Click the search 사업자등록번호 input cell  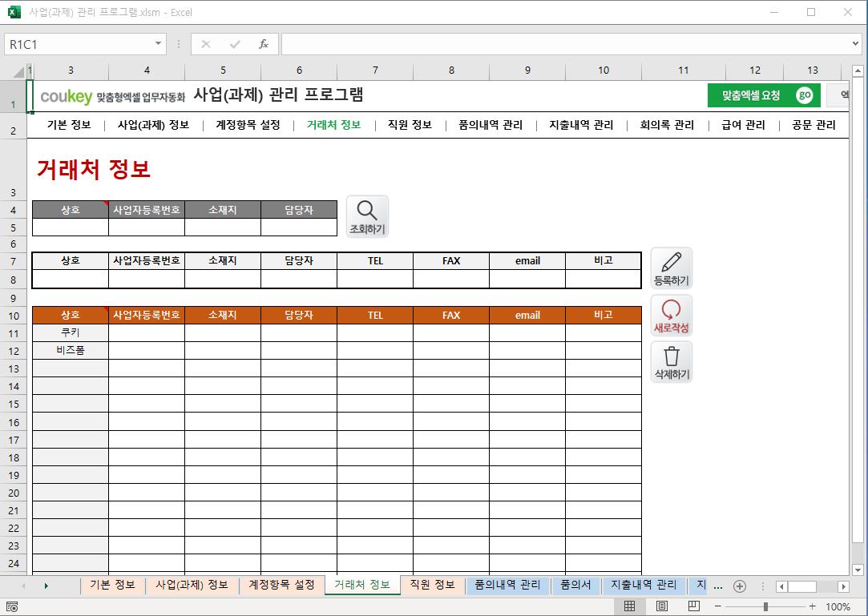(x=147, y=227)
